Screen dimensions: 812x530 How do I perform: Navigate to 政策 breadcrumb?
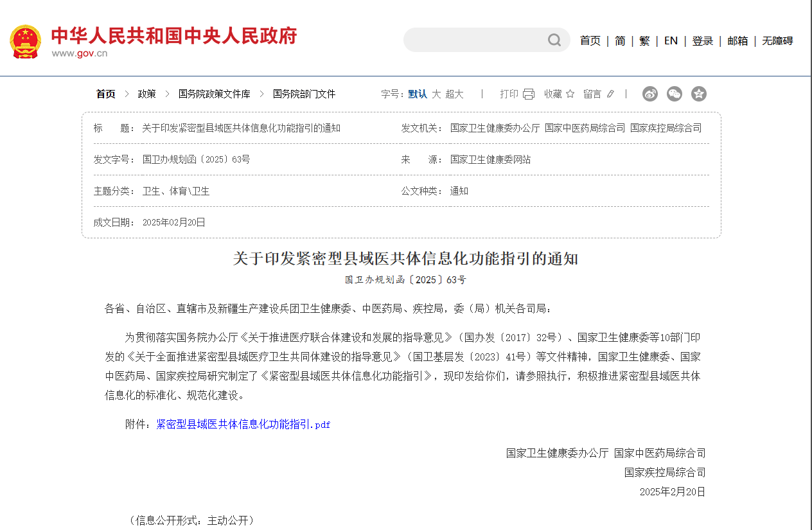[146, 94]
